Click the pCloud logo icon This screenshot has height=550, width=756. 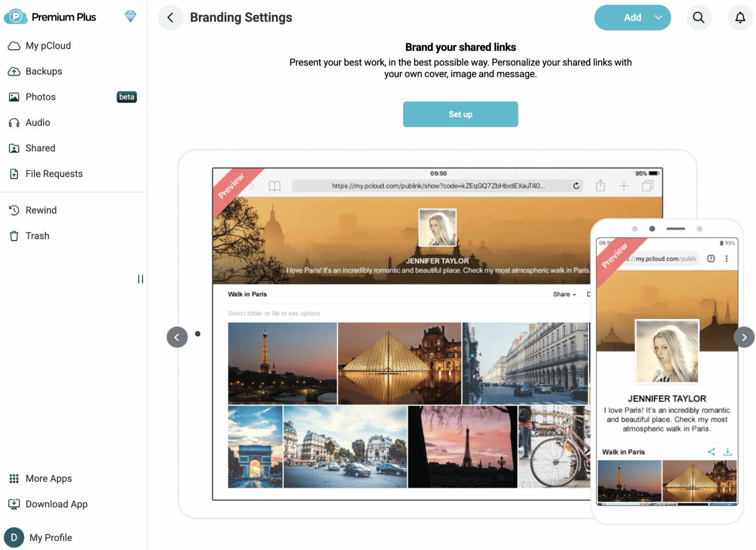click(16, 17)
